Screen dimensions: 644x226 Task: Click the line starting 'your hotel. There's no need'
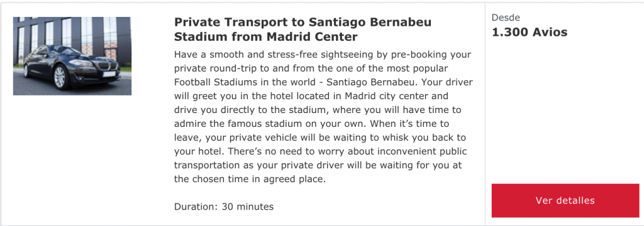pos(320,151)
